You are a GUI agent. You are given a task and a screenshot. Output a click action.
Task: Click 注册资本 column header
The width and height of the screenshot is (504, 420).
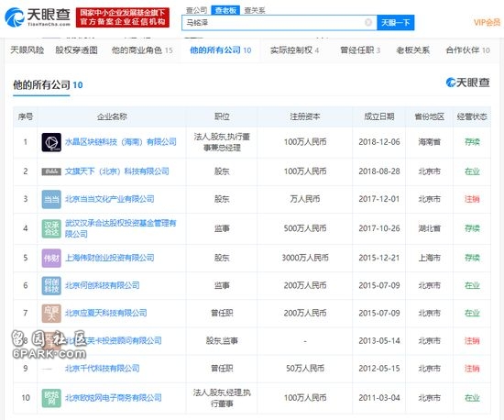coord(305,116)
